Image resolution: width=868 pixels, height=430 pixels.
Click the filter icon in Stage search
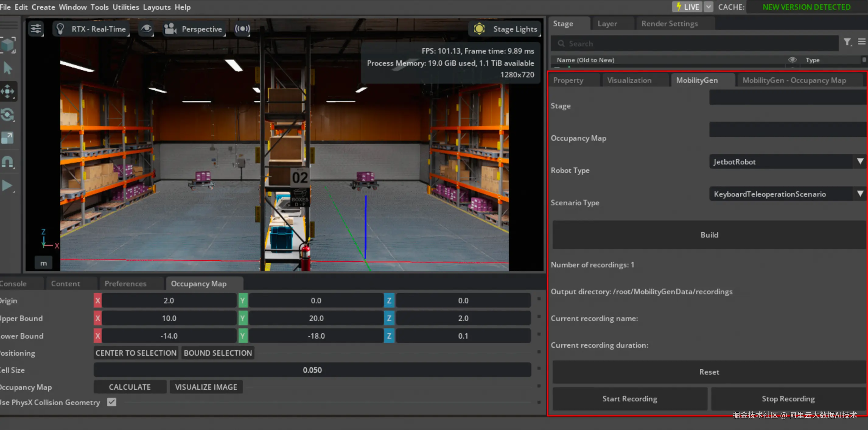(847, 42)
